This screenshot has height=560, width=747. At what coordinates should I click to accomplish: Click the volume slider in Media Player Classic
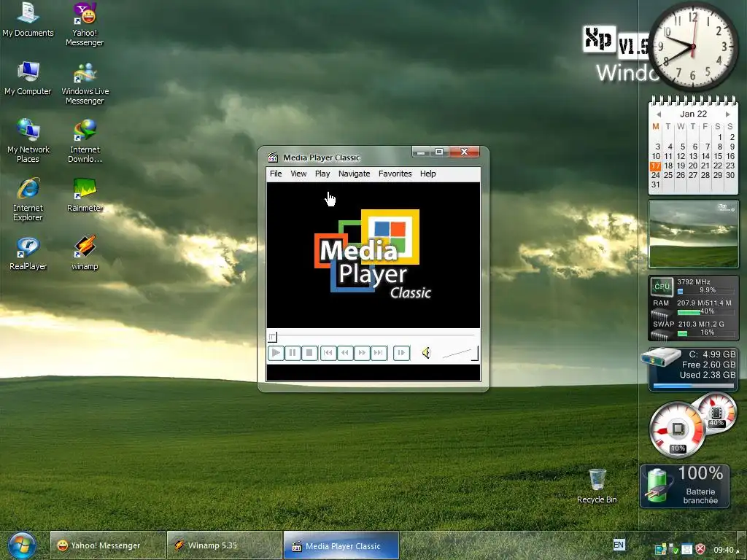coord(460,354)
